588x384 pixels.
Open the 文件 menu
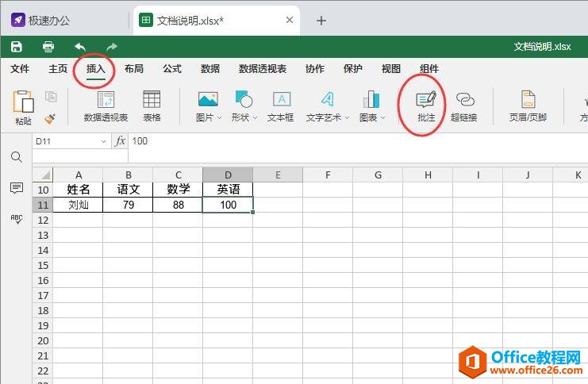coord(20,68)
